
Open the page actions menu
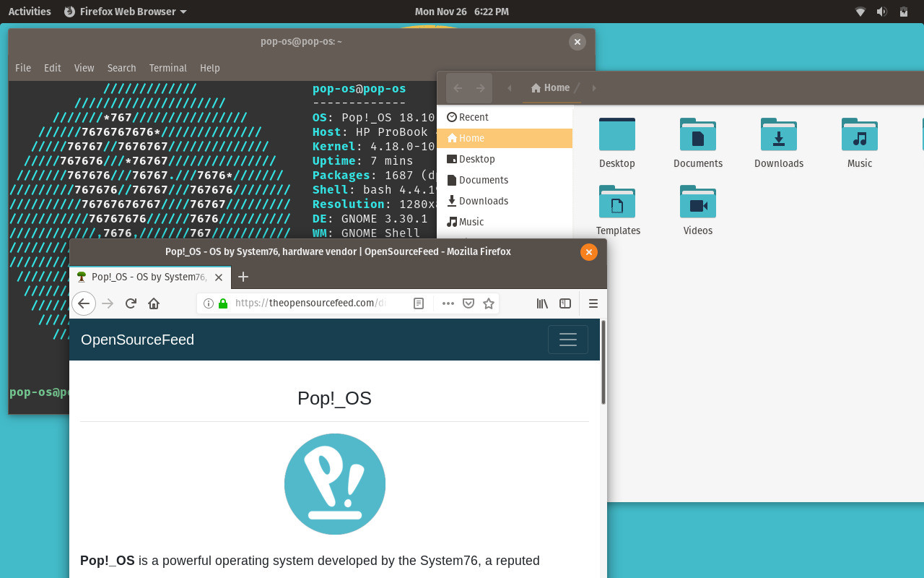448,303
